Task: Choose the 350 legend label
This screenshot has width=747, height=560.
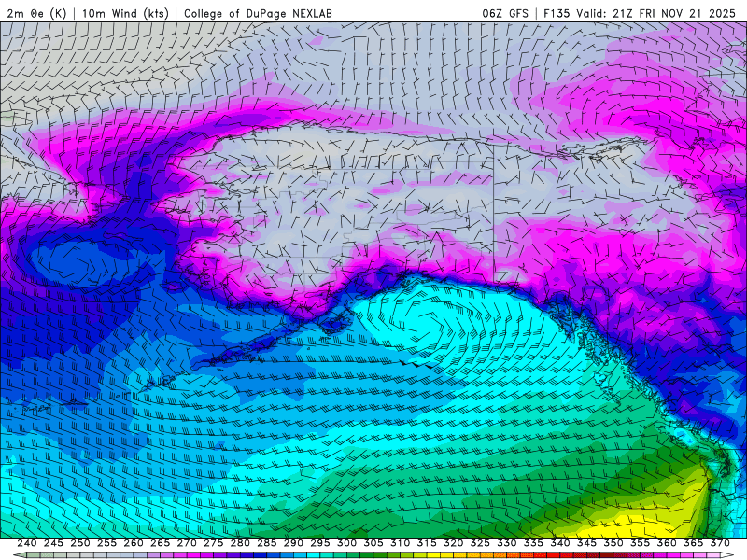Action: coord(613,543)
